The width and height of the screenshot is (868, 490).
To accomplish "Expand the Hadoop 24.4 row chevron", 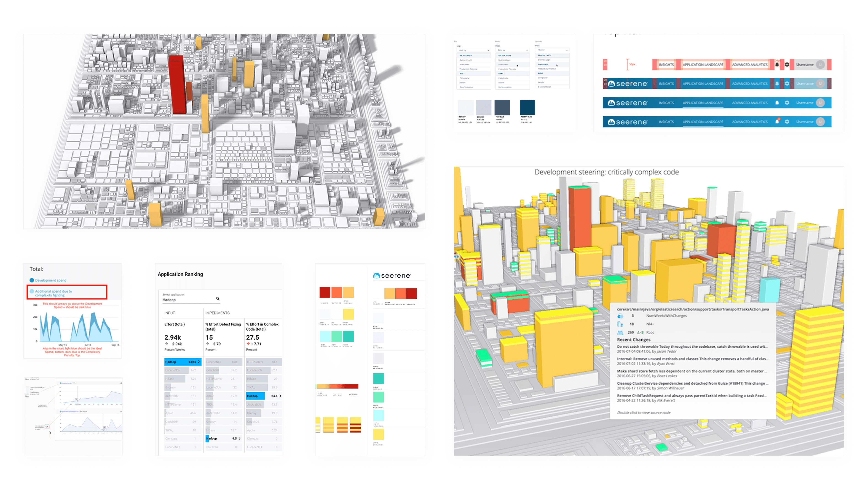I will [280, 396].
